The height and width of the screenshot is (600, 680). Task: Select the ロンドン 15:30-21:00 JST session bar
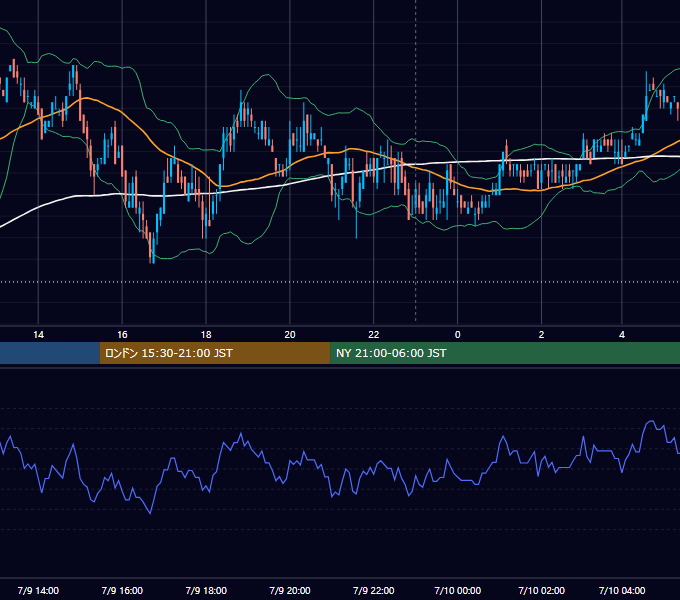[x=215, y=353]
